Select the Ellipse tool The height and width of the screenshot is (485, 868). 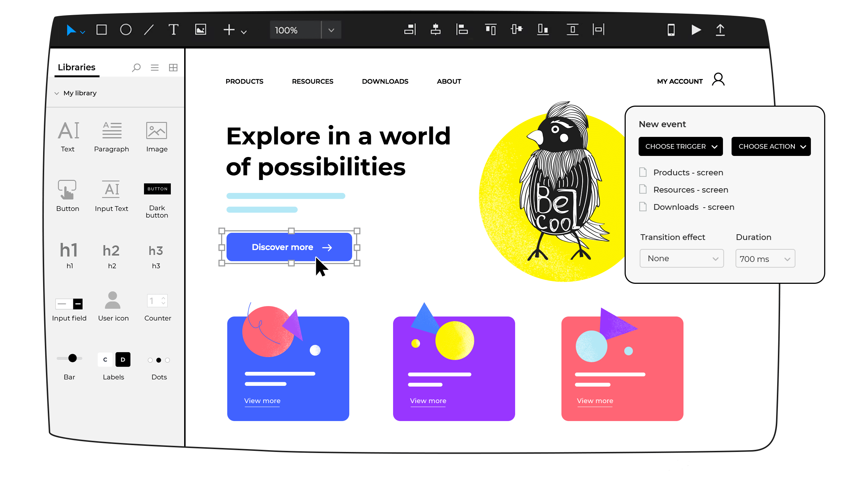(125, 30)
